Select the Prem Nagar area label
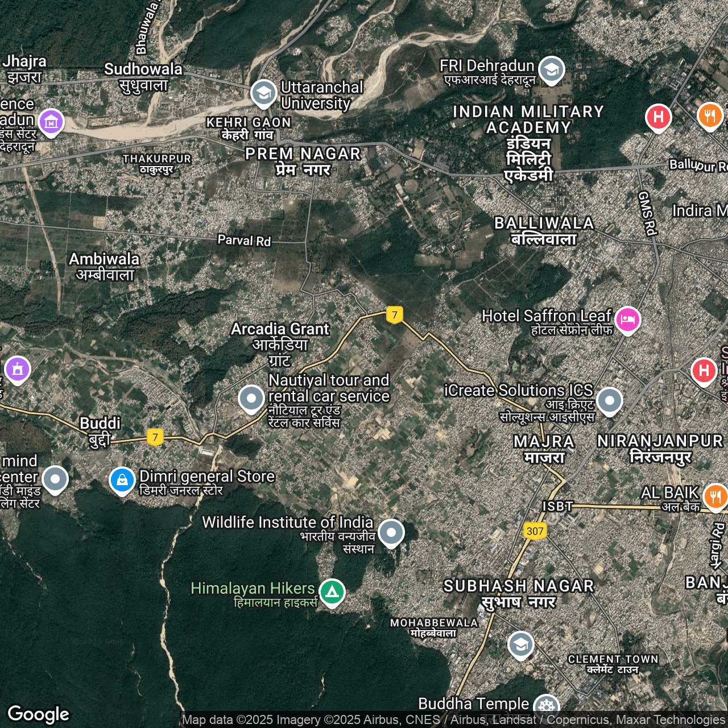Image resolution: width=728 pixels, height=728 pixels. (303, 161)
